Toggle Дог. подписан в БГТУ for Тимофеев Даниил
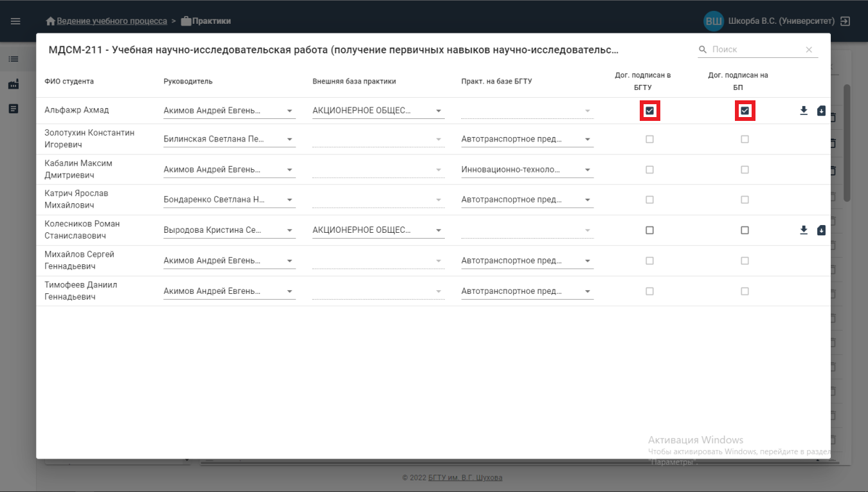This screenshot has height=492, width=868. coord(649,291)
